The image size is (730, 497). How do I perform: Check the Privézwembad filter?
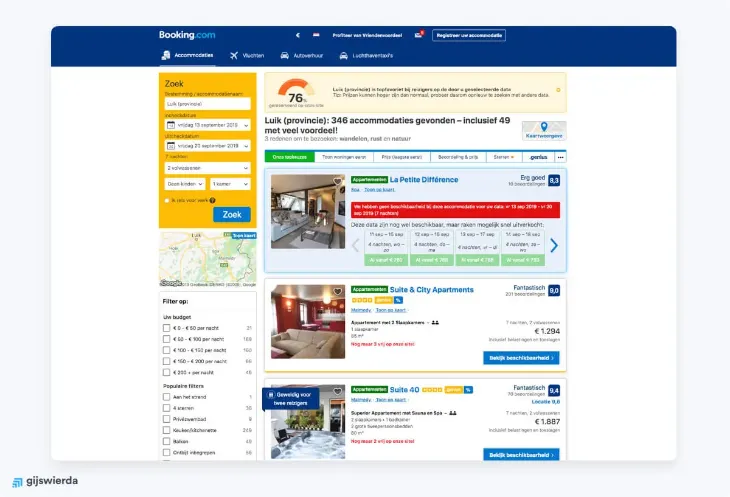166,419
